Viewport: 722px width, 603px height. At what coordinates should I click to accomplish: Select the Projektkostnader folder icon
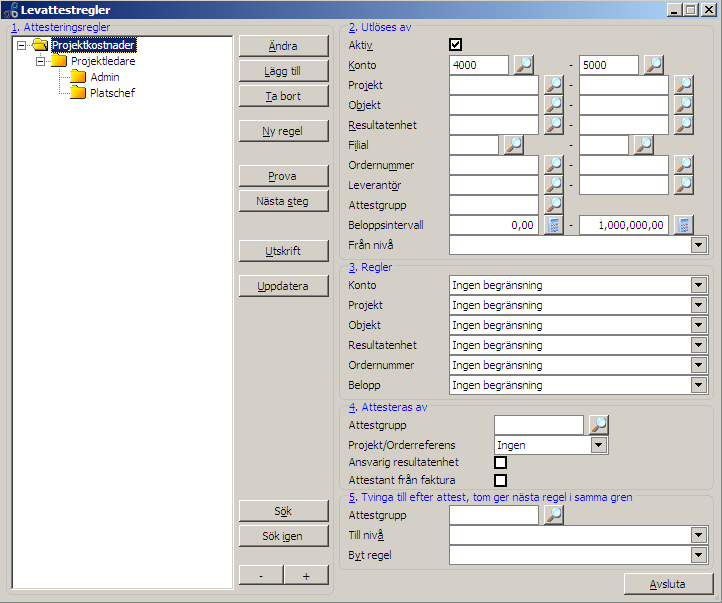tap(41, 45)
